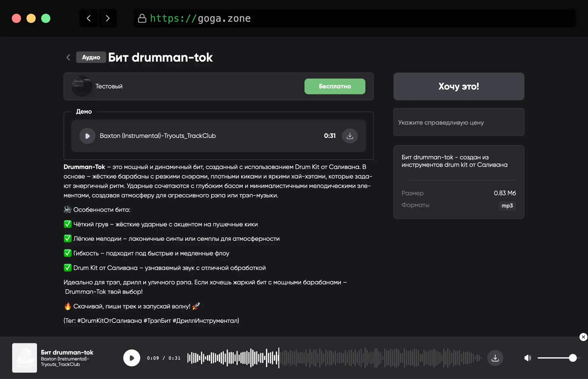Viewport: 588px width, 379px height.
Task: Close the bottom audio player
Action: pyautogui.click(x=583, y=337)
